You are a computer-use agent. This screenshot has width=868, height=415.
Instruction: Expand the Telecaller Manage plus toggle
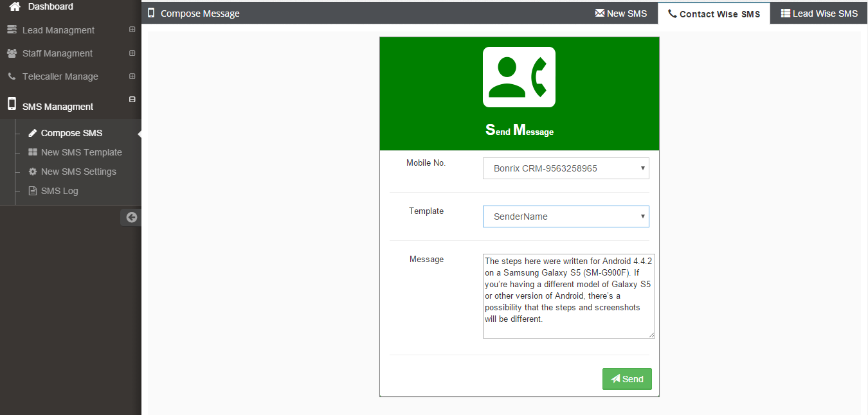tap(132, 76)
